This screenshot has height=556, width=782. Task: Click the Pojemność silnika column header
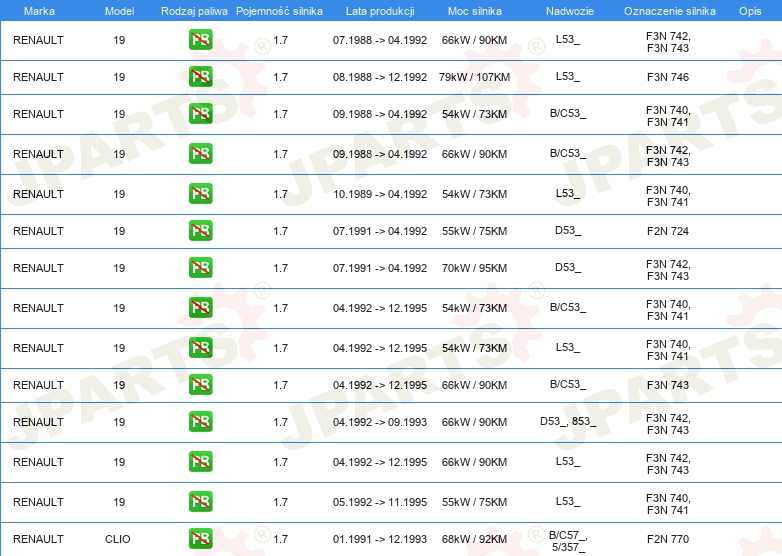pos(279,11)
